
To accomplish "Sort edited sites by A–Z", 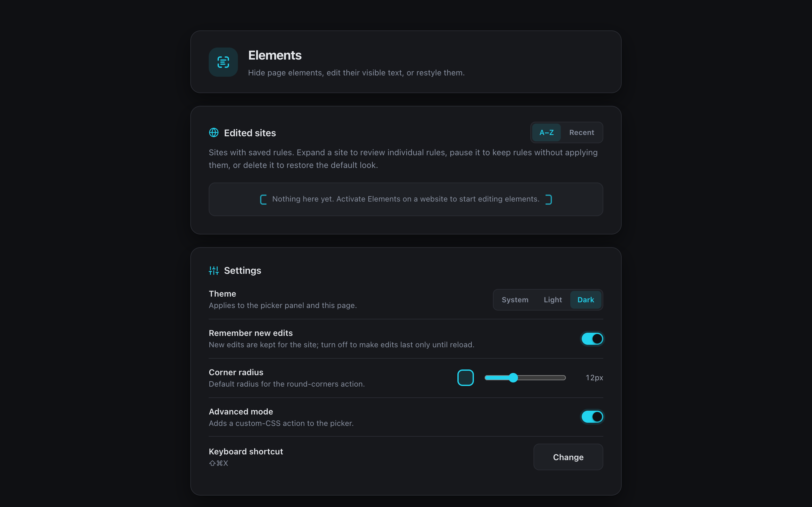I will (546, 132).
